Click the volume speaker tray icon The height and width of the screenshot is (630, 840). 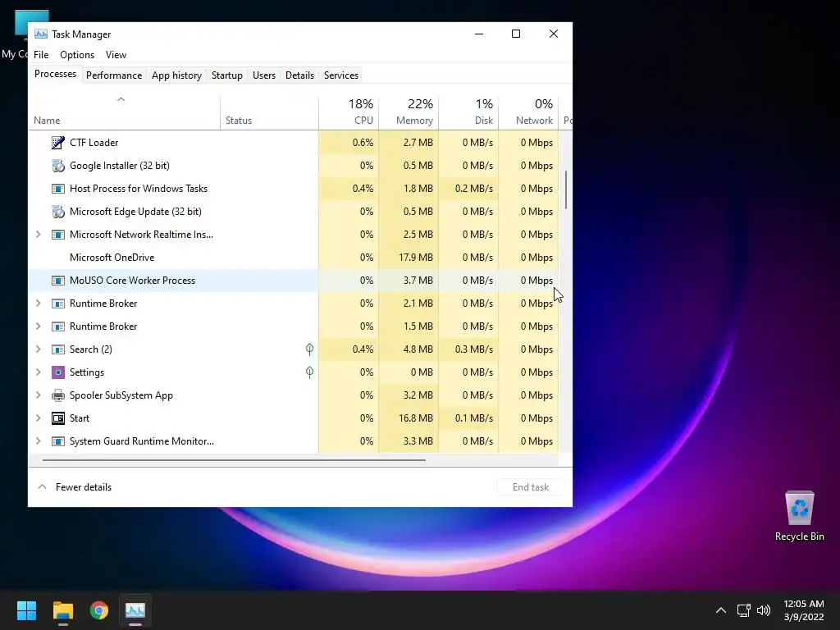[764, 610]
